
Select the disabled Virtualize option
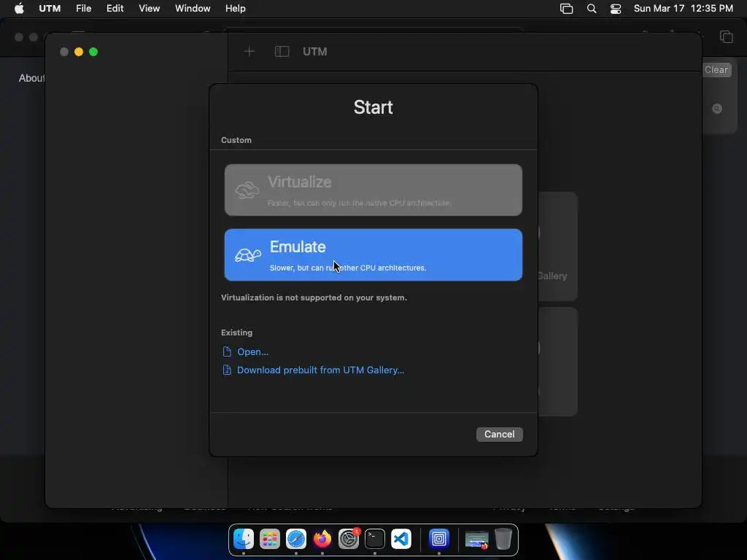pyautogui.click(x=373, y=190)
